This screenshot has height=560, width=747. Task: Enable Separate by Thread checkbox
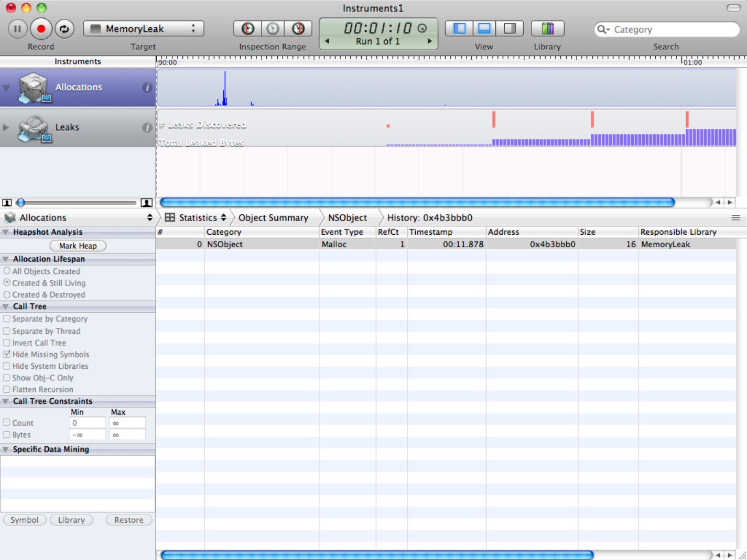click(7, 331)
